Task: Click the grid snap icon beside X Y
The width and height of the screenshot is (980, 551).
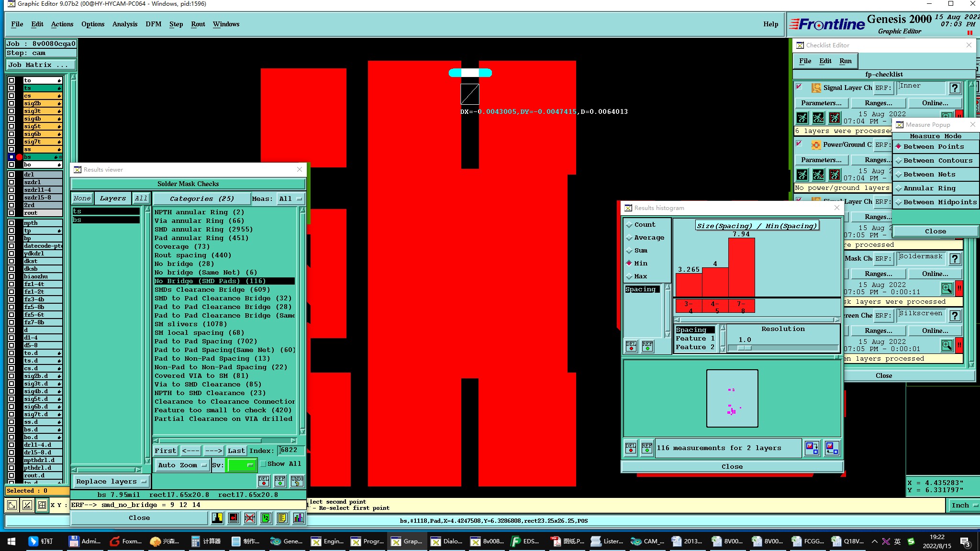Action: [42, 505]
